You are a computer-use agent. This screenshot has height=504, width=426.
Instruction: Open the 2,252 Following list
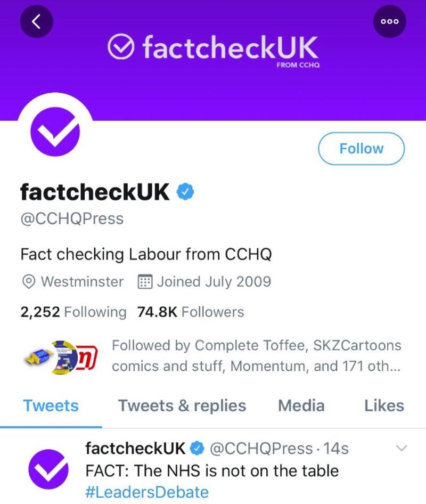point(73,312)
